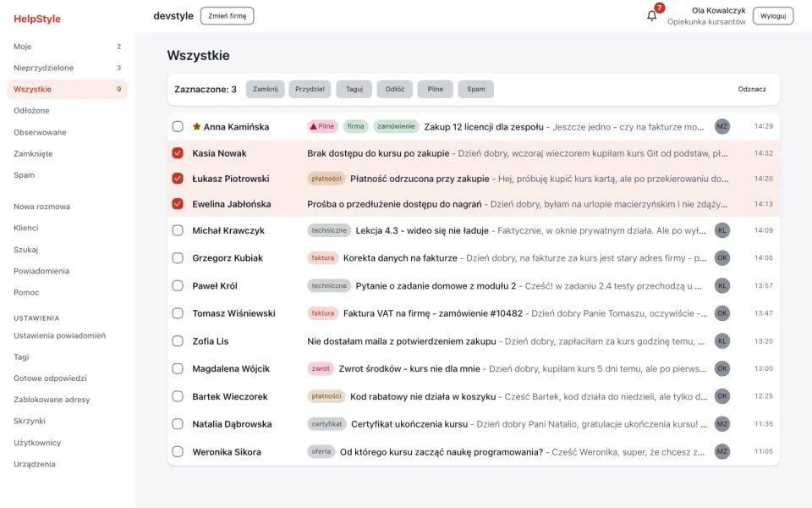This screenshot has height=508, width=812.
Task: Open the Moje folder
Action: [x=68, y=47]
